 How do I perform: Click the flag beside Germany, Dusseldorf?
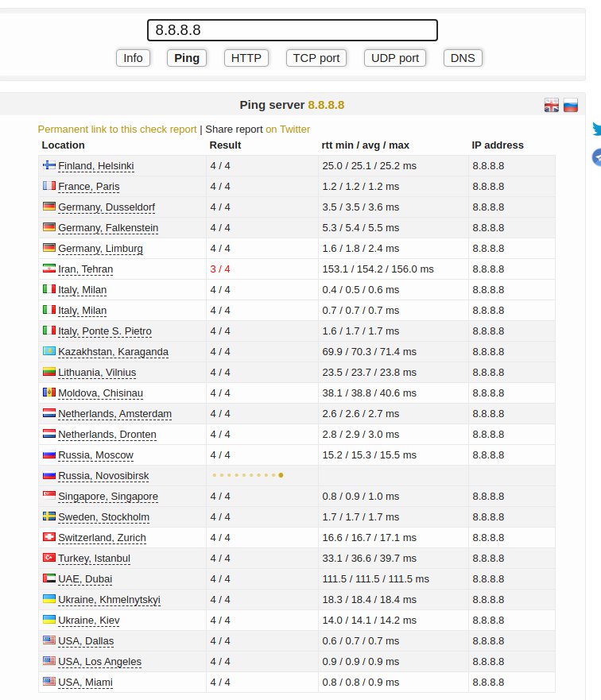coord(49,207)
